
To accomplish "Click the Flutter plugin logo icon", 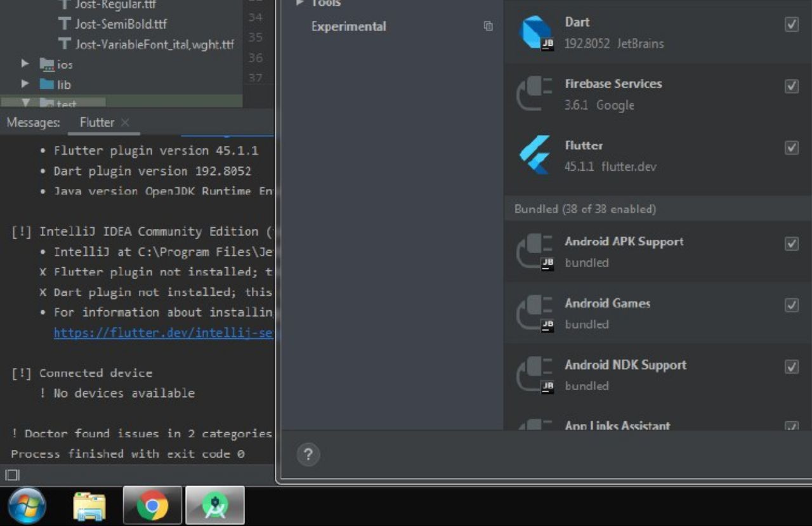I will tap(535, 155).
